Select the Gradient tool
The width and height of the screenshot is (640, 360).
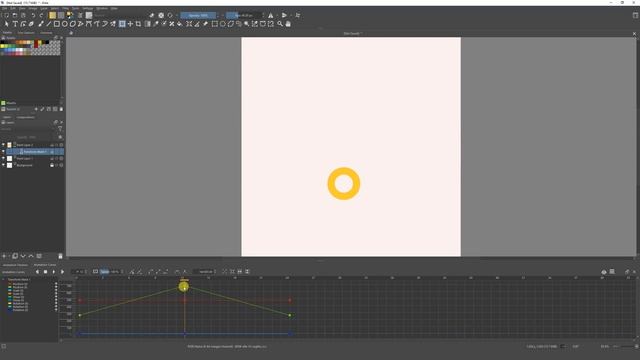(x=148, y=24)
